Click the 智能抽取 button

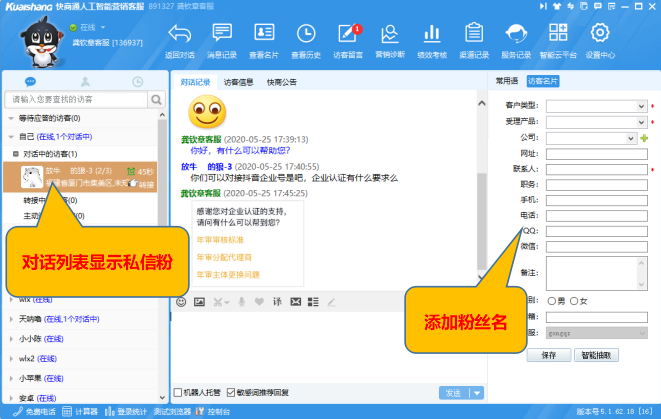tap(599, 354)
